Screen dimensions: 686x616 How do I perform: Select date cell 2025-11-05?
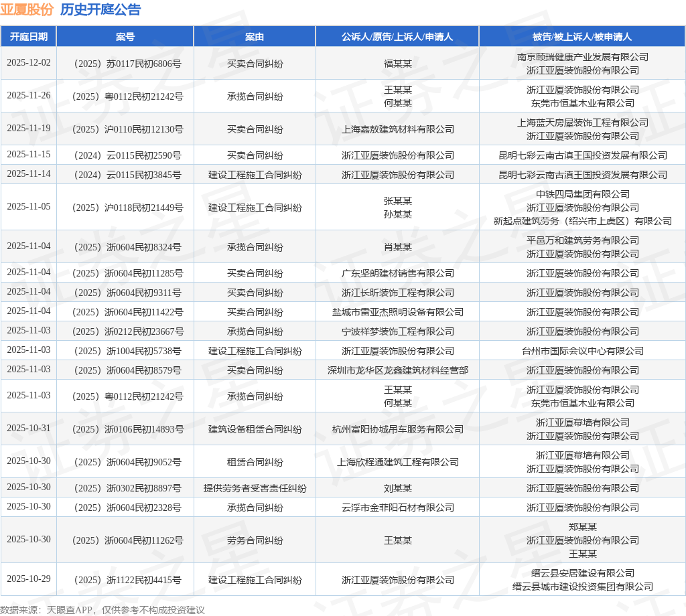click(29, 206)
